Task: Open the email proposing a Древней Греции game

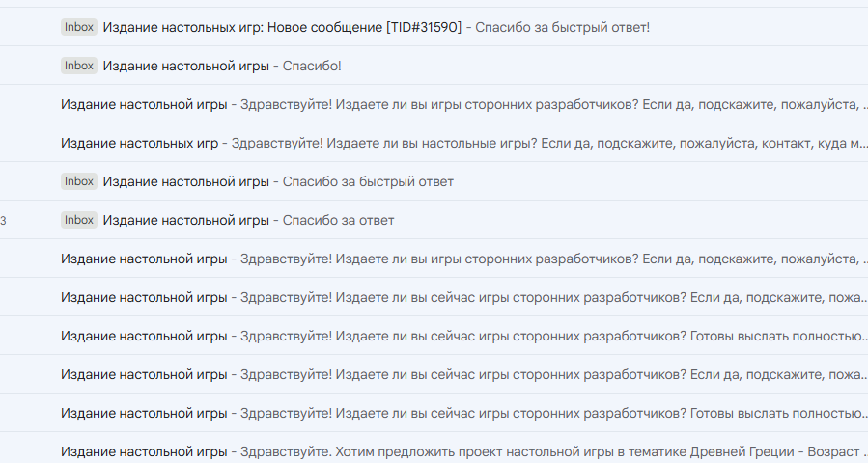Action: point(434,452)
